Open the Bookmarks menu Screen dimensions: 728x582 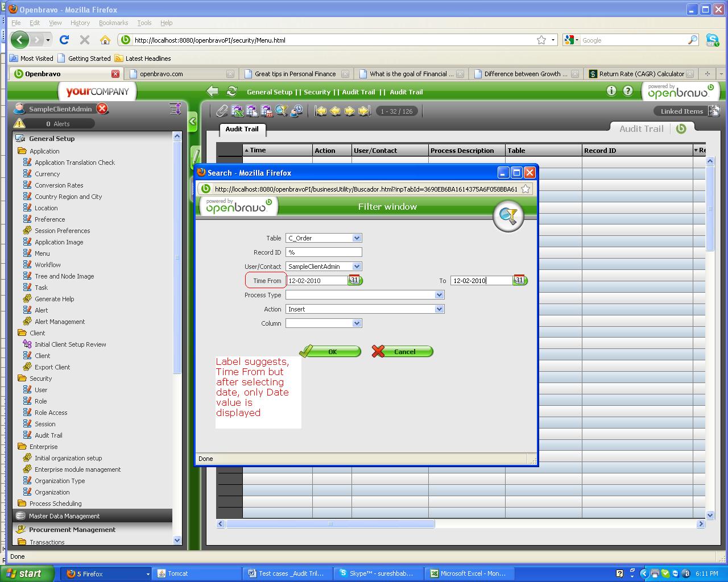(x=113, y=23)
